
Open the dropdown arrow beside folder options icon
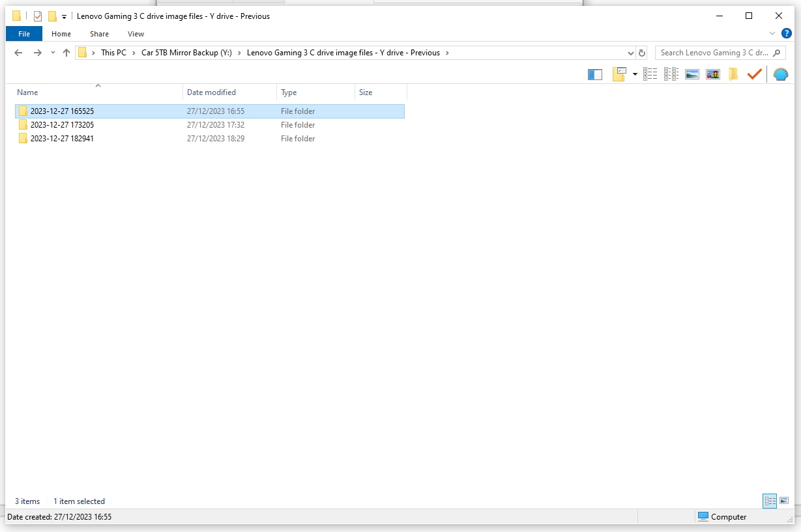pos(635,75)
